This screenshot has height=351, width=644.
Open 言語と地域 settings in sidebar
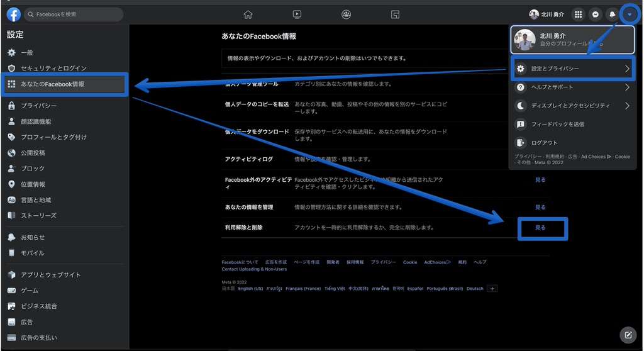point(65,200)
